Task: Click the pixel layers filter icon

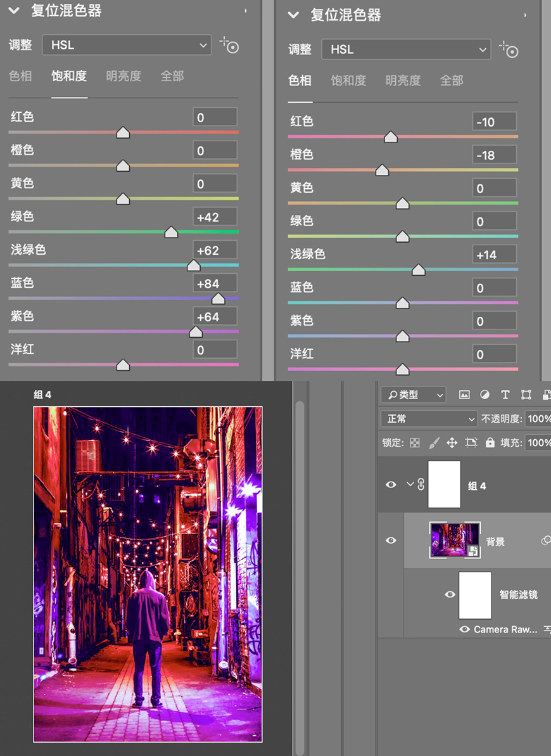Action: tap(465, 395)
